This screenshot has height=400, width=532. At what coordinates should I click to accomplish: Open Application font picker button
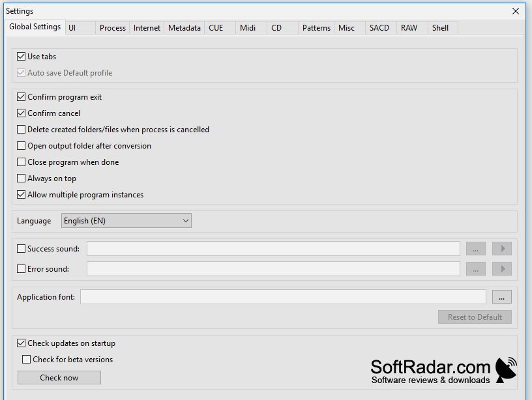pos(502,297)
